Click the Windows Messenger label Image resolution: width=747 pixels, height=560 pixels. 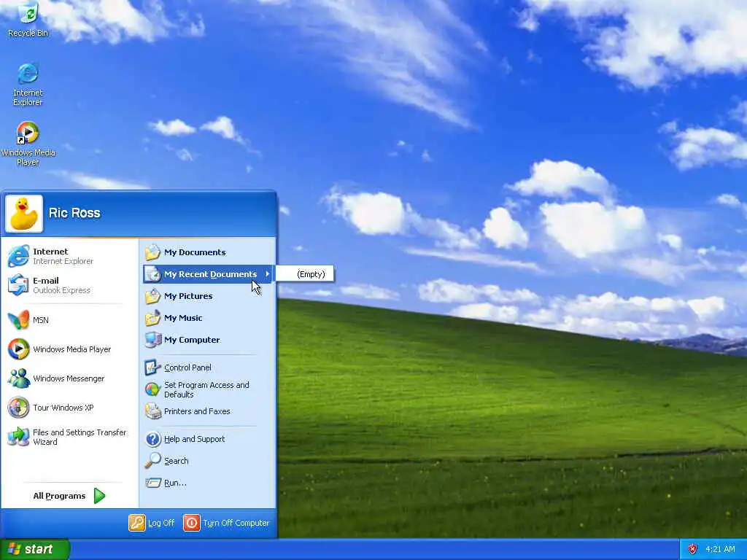69,378
